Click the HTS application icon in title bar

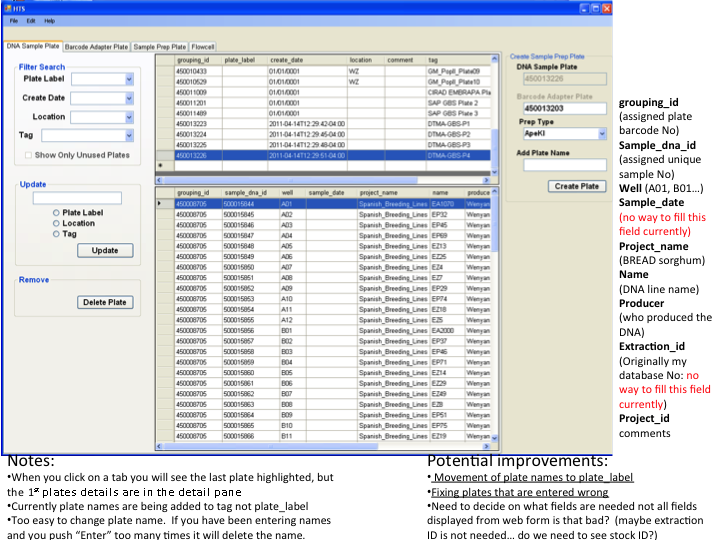click(7, 8)
